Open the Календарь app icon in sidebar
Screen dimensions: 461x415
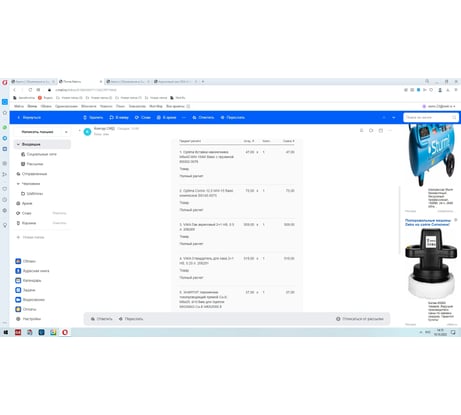[x=18, y=280]
